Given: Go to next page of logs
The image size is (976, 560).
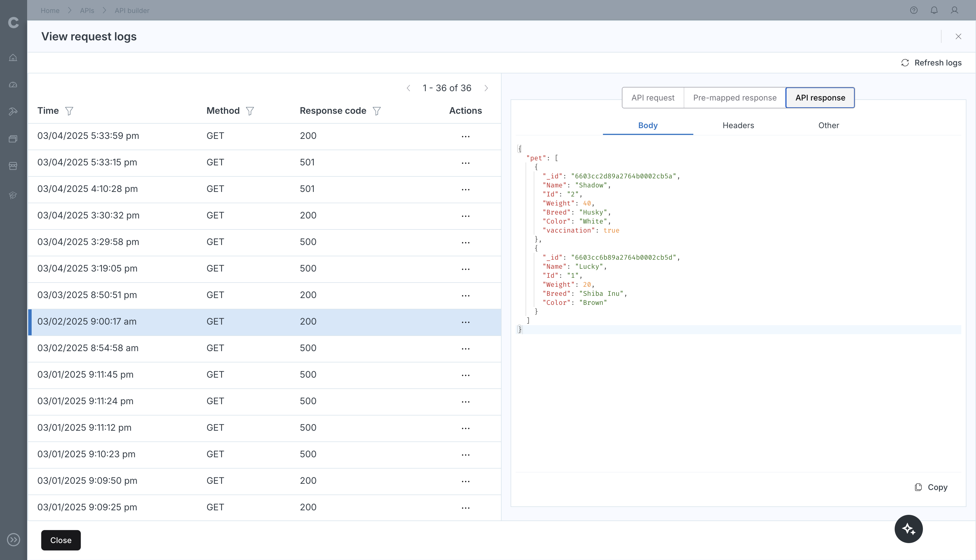Looking at the screenshot, I should (x=486, y=88).
